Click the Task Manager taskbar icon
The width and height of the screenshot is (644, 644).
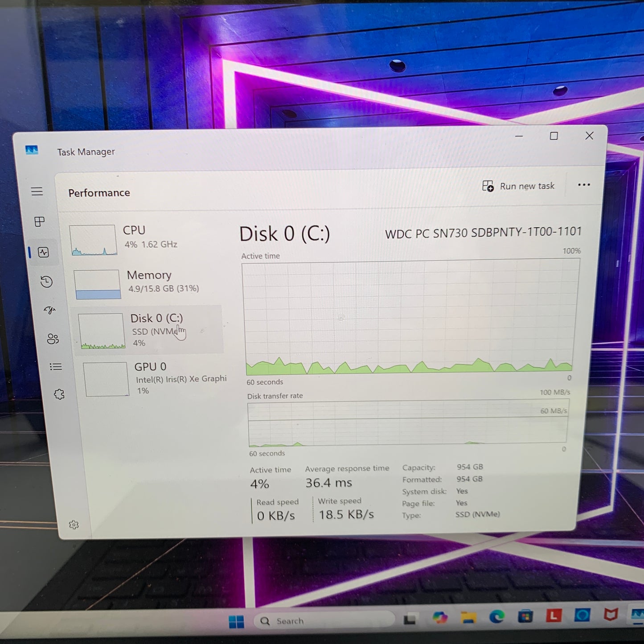tap(637, 615)
